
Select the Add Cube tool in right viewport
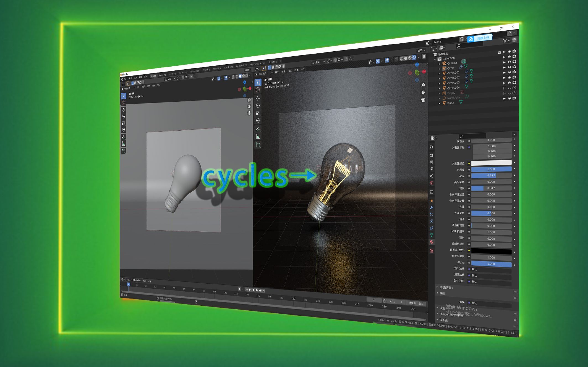(258, 145)
